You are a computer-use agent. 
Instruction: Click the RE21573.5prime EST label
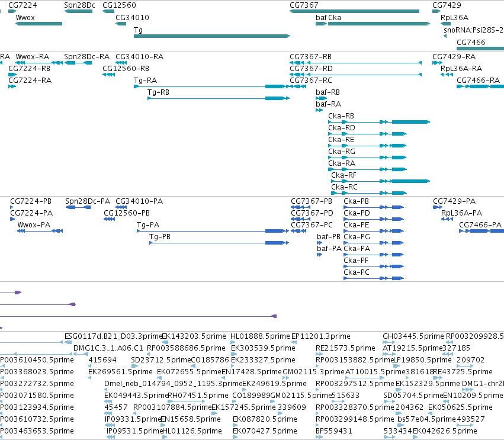click(x=345, y=348)
